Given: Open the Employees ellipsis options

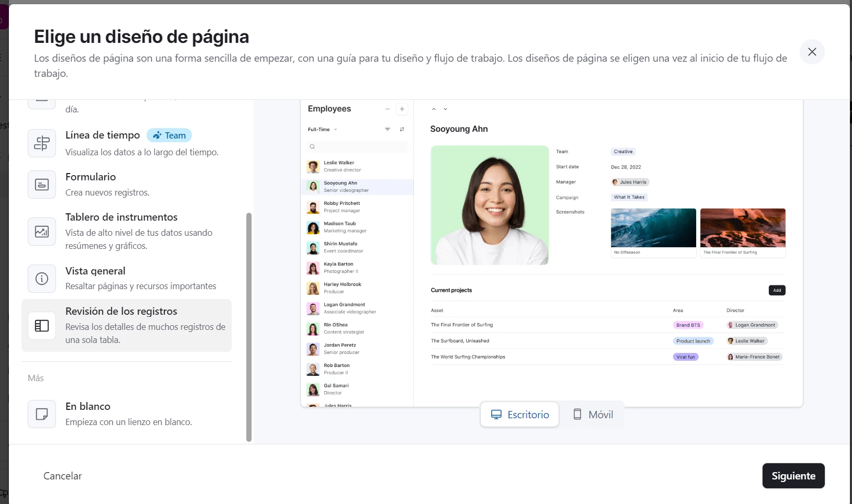Looking at the screenshot, I should point(388,109).
